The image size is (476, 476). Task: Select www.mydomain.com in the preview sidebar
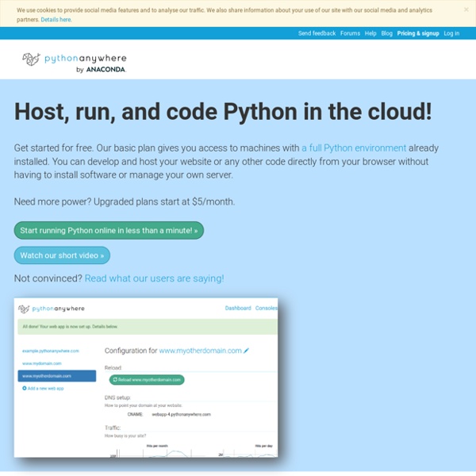[x=37, y=363]
